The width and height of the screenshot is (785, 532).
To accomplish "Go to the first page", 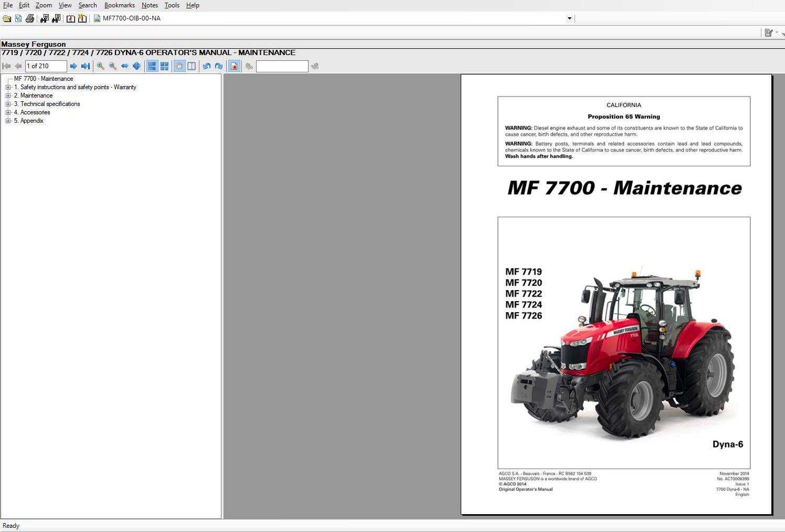I will click(7, 66).
